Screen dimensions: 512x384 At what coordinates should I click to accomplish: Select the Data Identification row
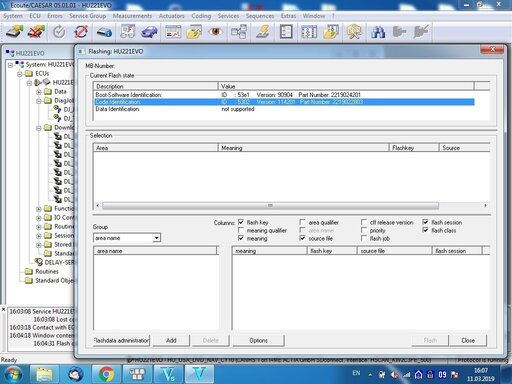coord(284,109)
